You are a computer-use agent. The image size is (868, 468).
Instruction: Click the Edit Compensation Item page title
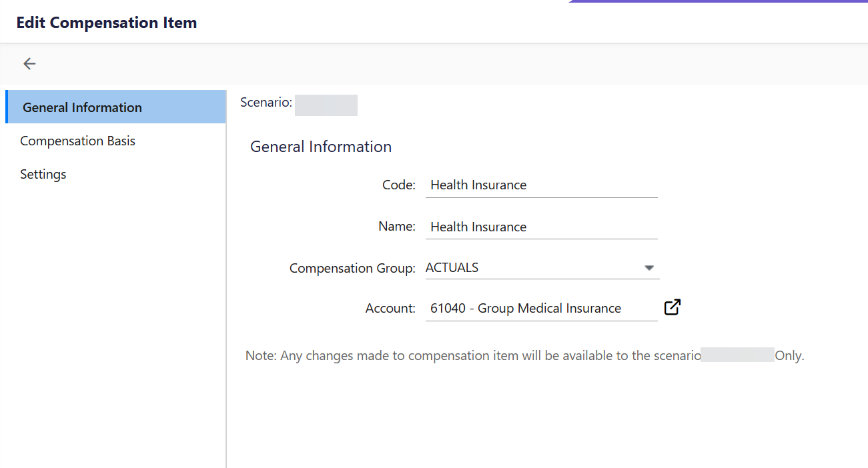coord(107,23)
